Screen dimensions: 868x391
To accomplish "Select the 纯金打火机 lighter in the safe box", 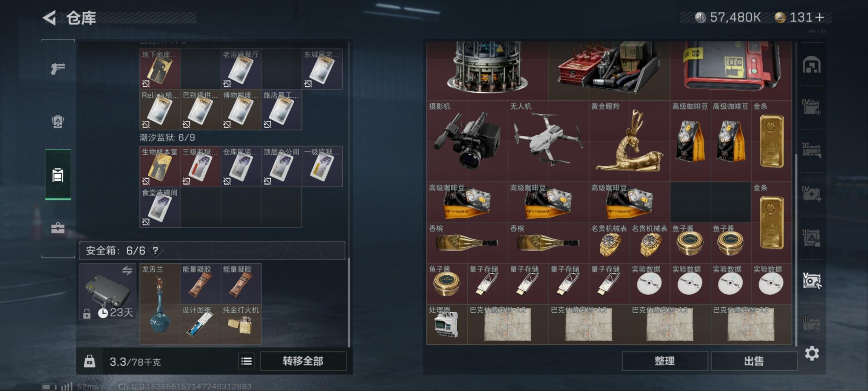I will click(x=241, y=324).
